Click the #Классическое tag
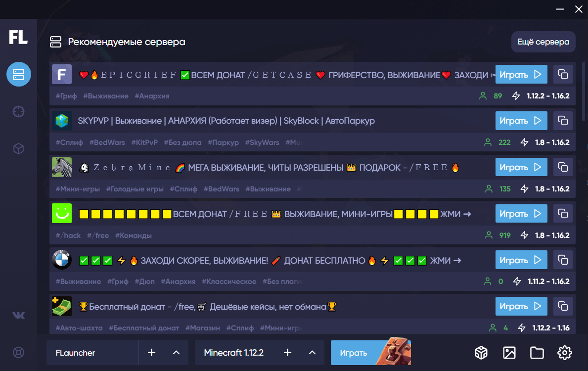Viewport: 588px width, 371px height. (229, 281)
